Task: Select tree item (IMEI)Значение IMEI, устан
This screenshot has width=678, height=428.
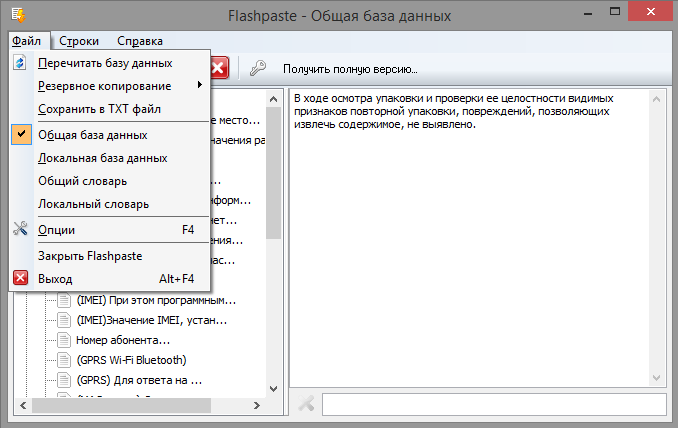Action: 151,320
